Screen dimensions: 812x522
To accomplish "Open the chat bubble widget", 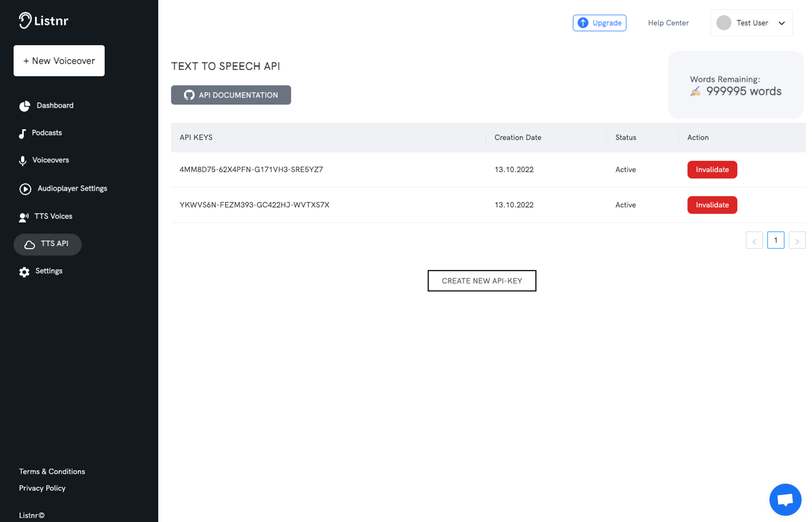I will pos(785,500).
